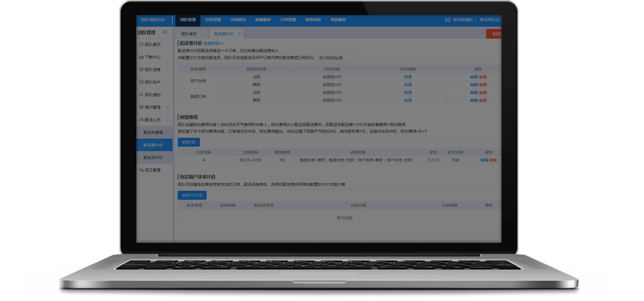644x301 pixels.
Task: Open the 查看教程 link
Action: coord(214,43)
